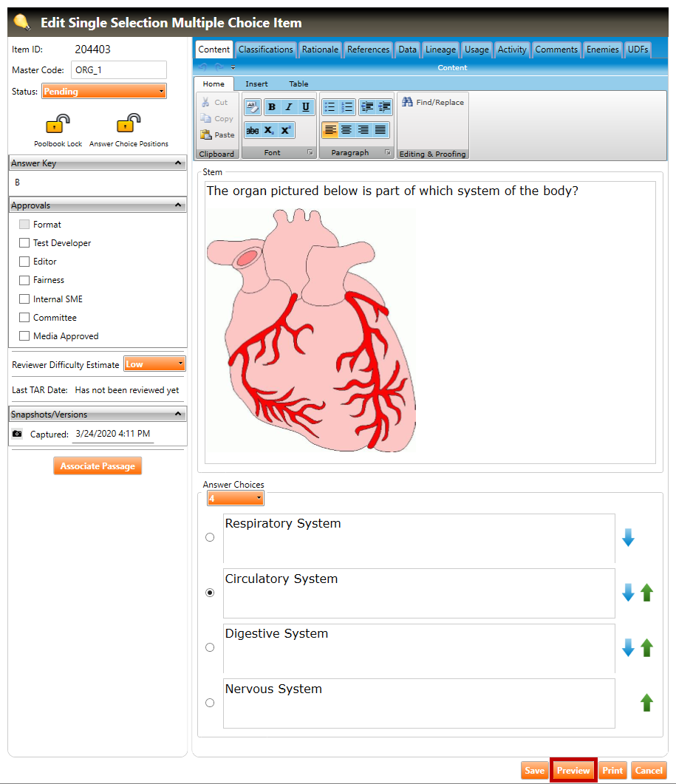Apply strikethrough text formatting
This screenshot has width=676, height=784.
coord(253,130)
